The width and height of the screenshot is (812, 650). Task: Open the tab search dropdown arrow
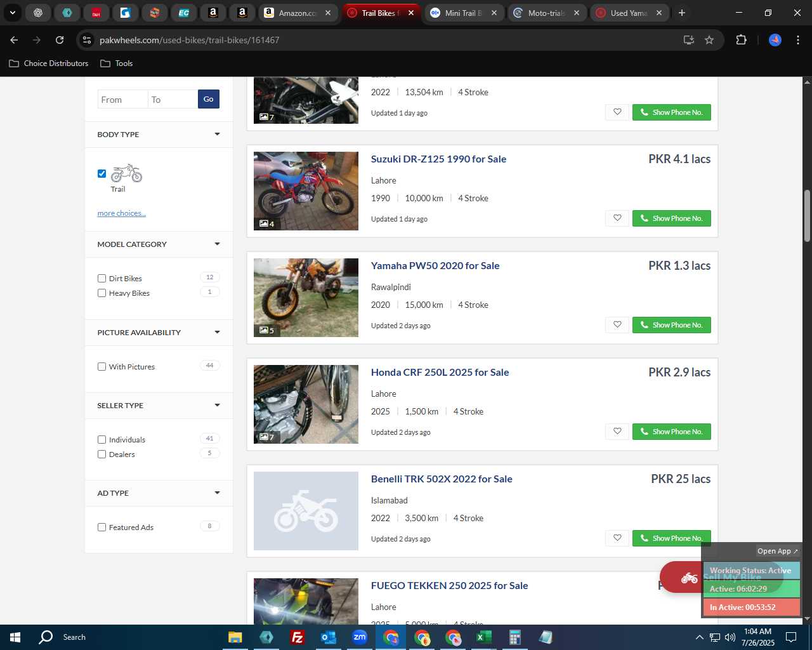[12, 13]
